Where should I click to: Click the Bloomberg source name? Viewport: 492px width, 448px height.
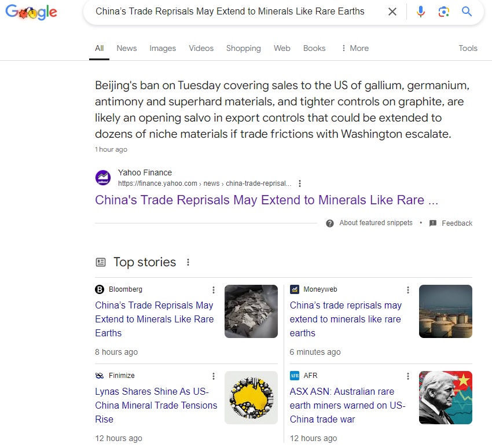(126, 289)
